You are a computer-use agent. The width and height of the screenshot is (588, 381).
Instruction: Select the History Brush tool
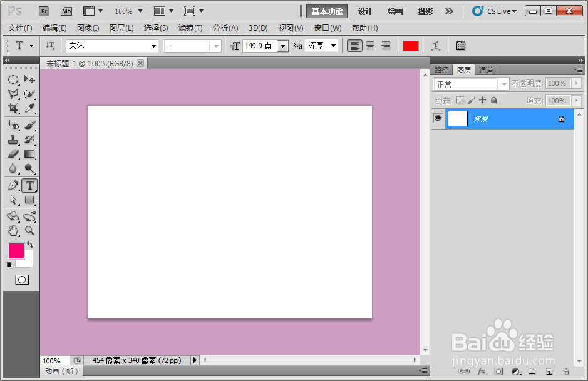tap(29, 140)
